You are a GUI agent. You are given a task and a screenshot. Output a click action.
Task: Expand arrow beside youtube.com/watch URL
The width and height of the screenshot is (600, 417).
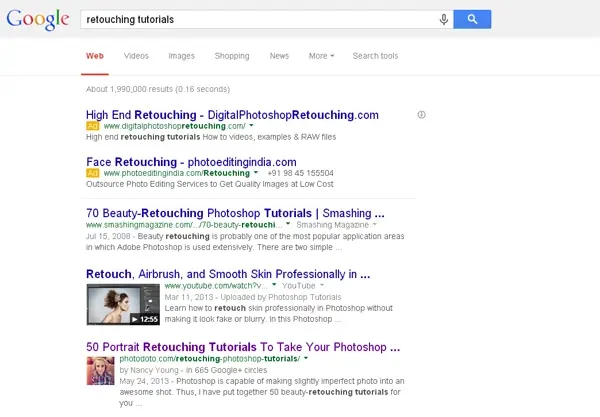point(274,285)
